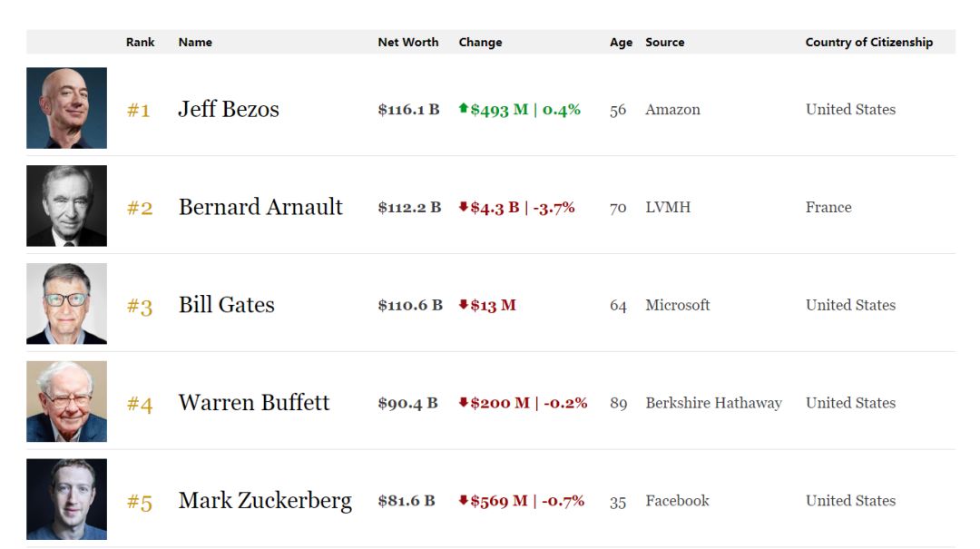The width and height of the screenshot is (980, 549).
Task: Click green up arrow beside $493 M
Action: tap(464, 109)
